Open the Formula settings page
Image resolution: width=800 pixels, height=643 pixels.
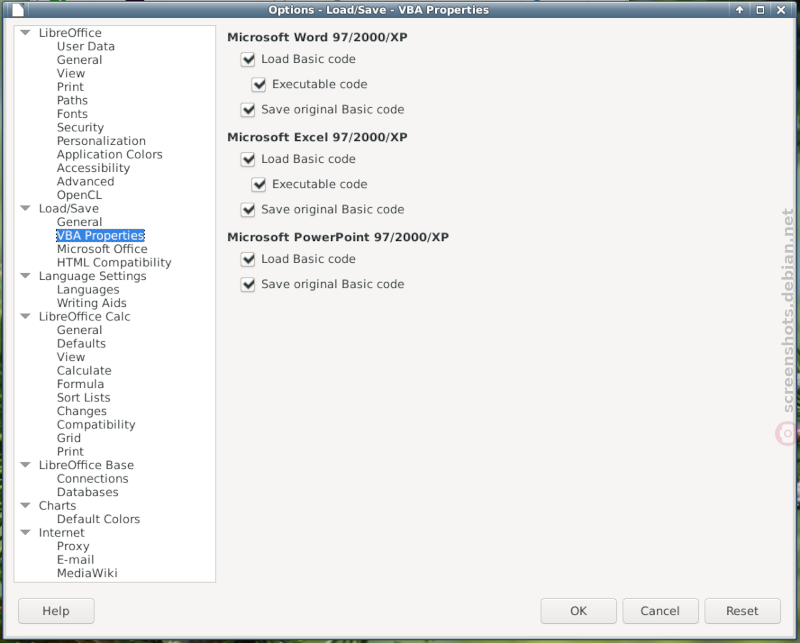click(81, 384)
